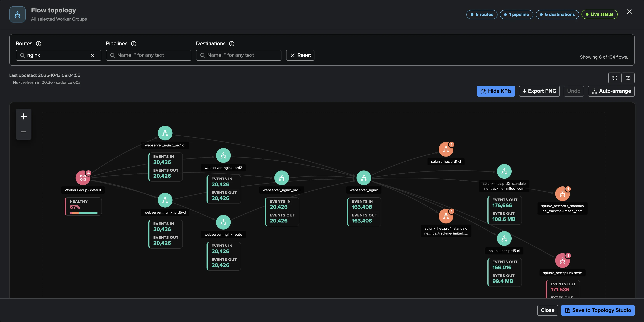Reset all filters
Viewport: 644px width, 322px height.
[300, 55]
